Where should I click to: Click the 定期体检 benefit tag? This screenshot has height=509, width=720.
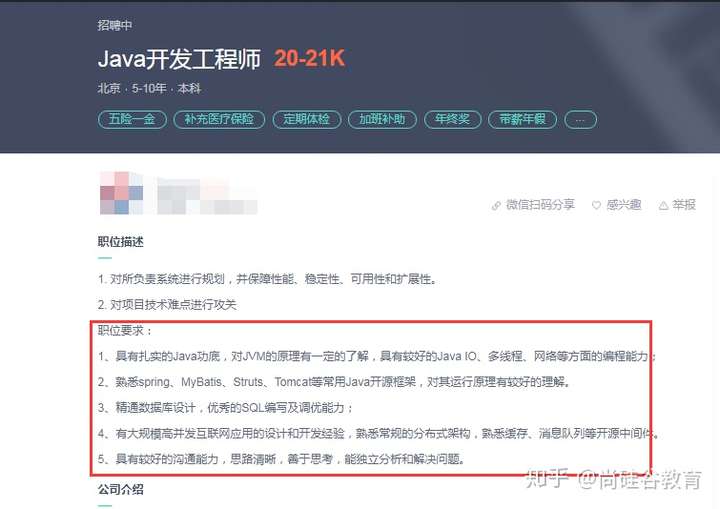(x=307, y=120)
